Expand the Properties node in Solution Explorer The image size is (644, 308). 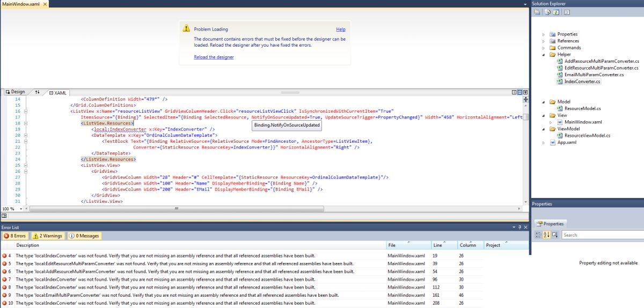click(544, 34)
